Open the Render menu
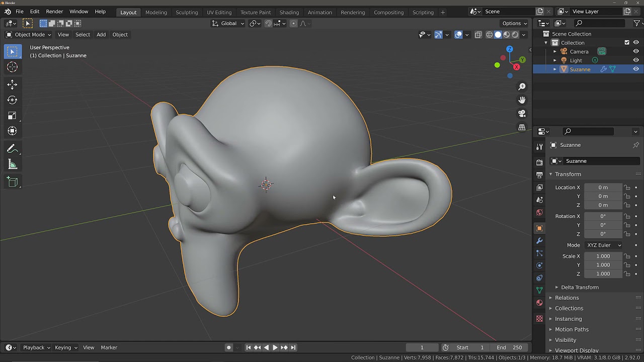The width and height of the screenshot is (644, 362). (54, 11)
